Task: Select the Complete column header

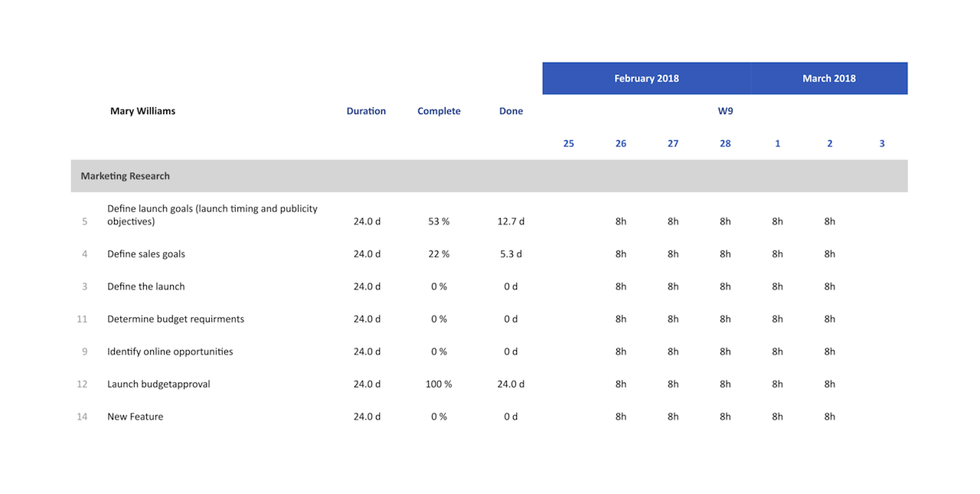Action: point(439,111)
